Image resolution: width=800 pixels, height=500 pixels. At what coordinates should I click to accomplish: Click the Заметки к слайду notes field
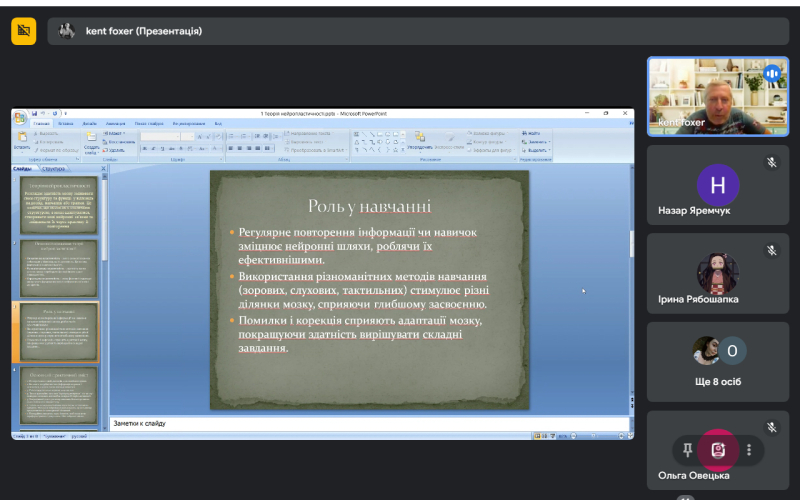click(369, 423)
